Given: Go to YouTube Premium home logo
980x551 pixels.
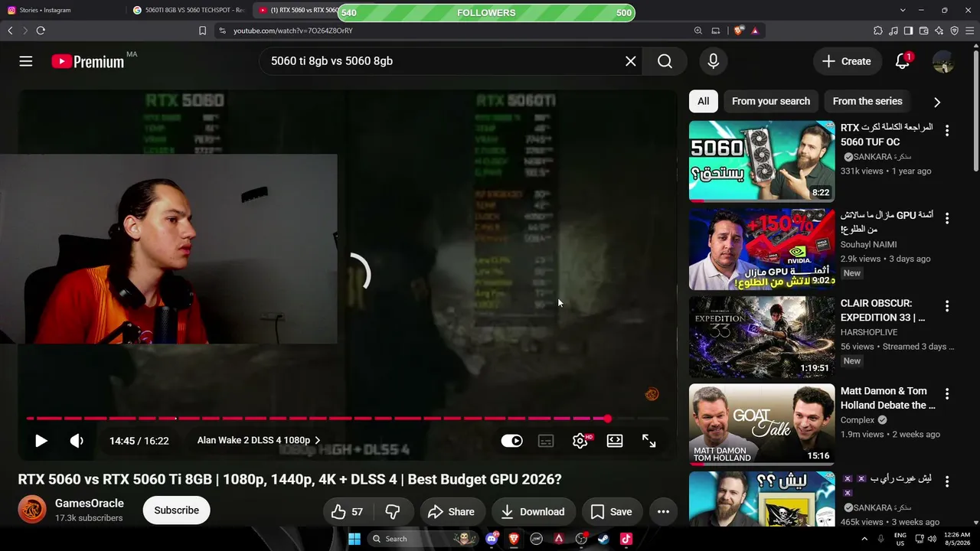Looking at the screenshot, I should 88,62.
